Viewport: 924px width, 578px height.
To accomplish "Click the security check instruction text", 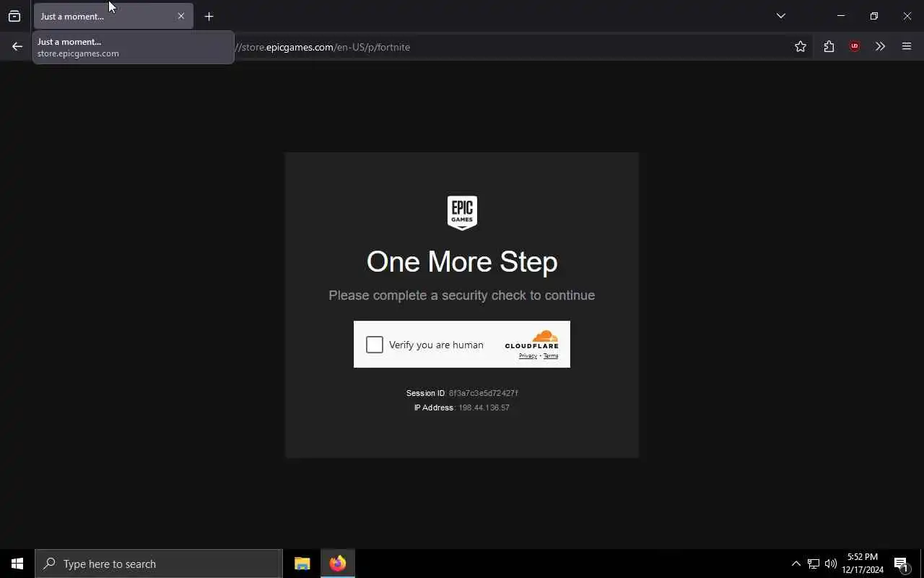I will coord(462,296).
